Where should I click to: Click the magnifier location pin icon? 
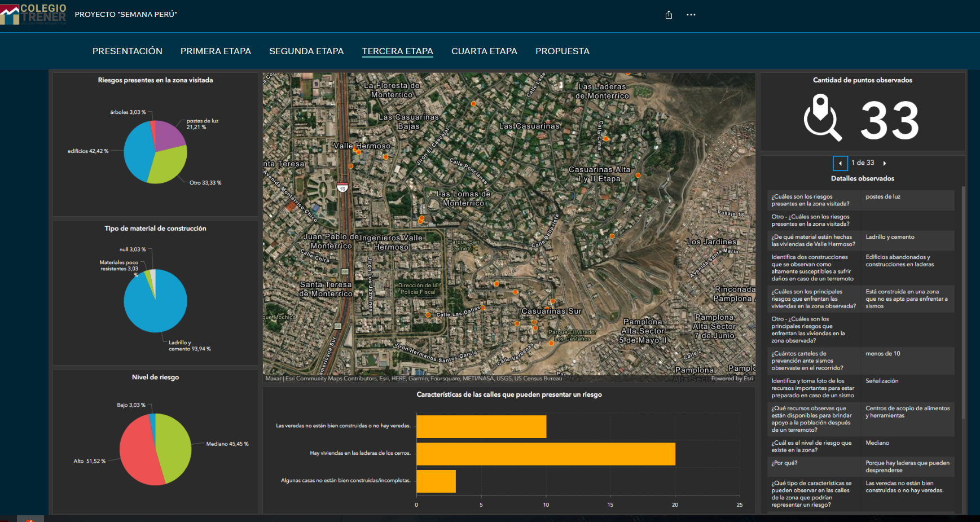coord(822,118)
